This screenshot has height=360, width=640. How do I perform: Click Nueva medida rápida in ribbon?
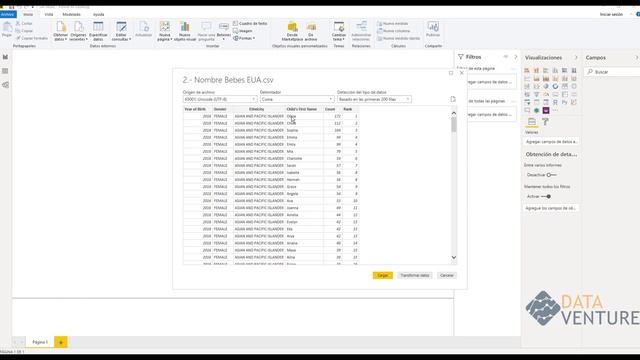click(398, 38)
